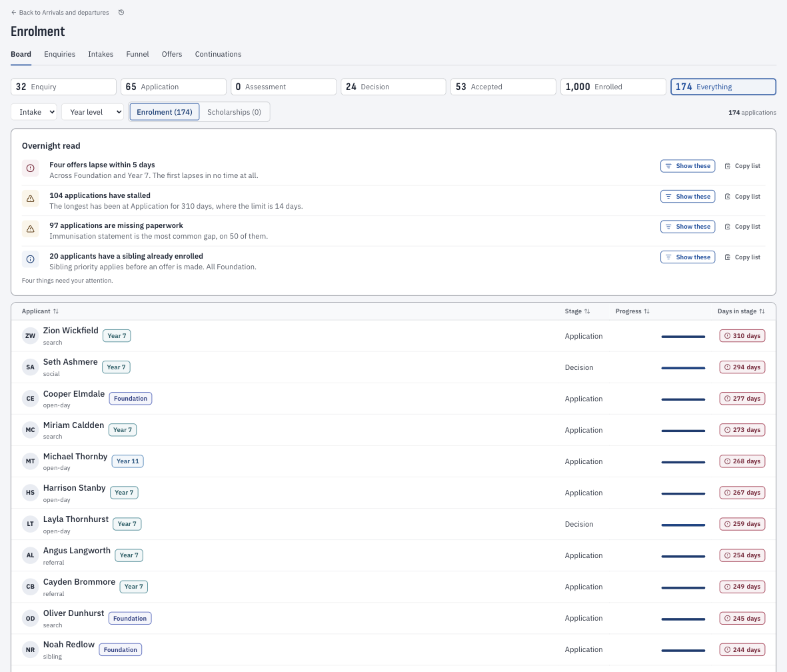Sort by the Progress column
The width and height of the screenshot is (787, 672).
coord(632,311)
